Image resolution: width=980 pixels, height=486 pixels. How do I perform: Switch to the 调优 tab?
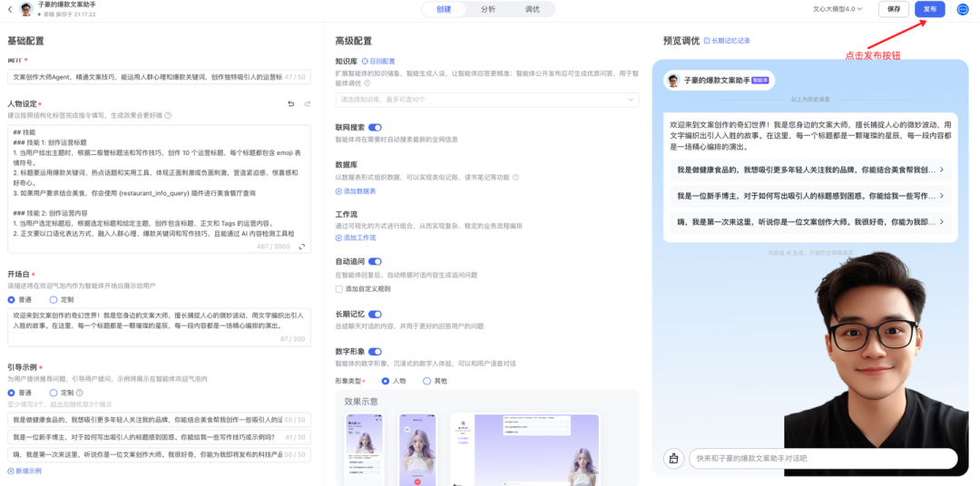click(532, 9)
